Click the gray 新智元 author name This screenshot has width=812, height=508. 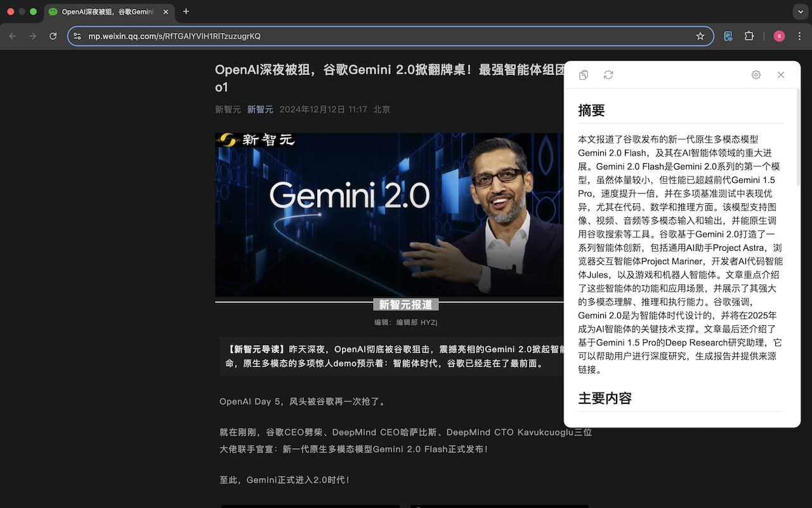pyautogui.click(x=228, y=109)
